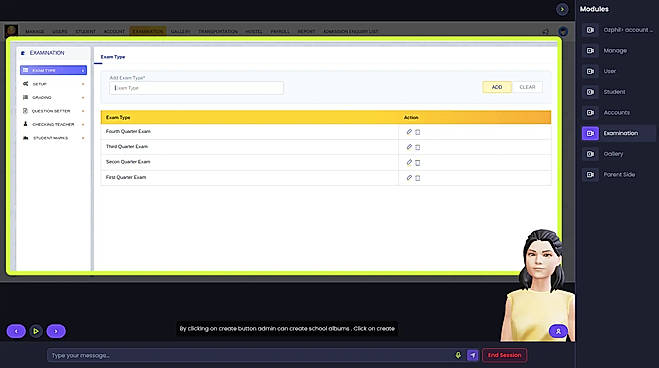Edit the First Quarter Exam row
Screen dimensions: 659x368
(409, 178)
